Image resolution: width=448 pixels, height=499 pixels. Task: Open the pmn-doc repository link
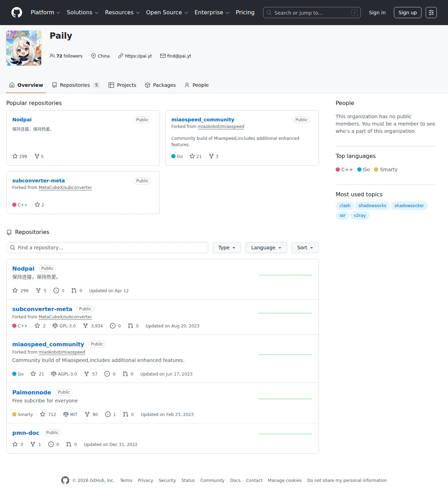[26, 433]
